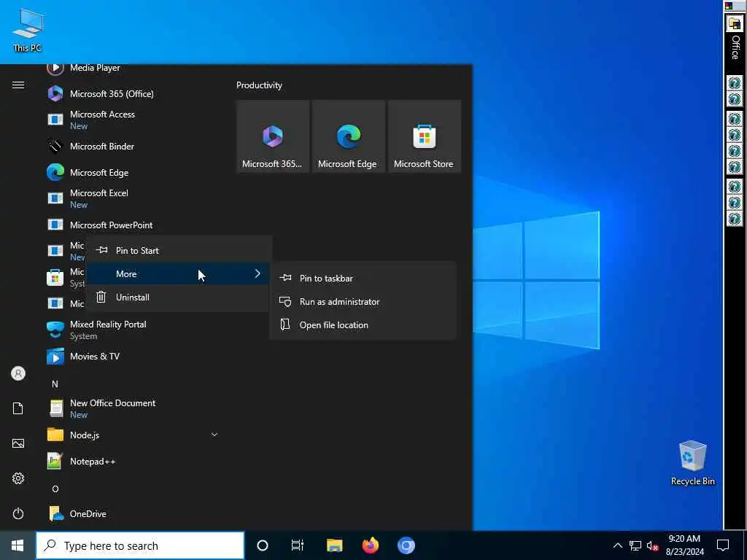This screenshot has width=747, height=560.
Task: Choose Pin to taskbar in submenu
Action: click(x=363, y=278)
